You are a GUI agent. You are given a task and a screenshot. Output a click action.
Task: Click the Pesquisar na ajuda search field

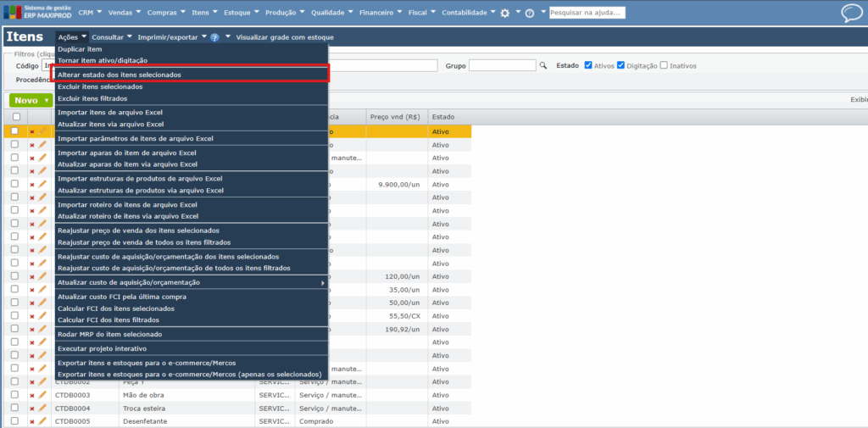pyautogui.click(x=587, y=12)
